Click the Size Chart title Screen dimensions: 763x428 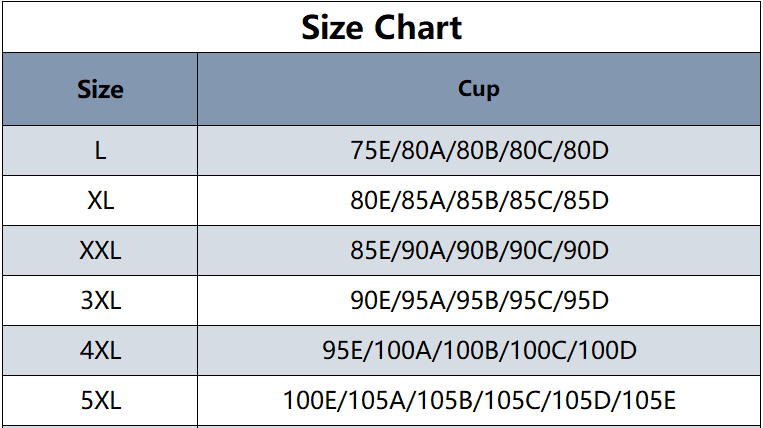[382, 27]
